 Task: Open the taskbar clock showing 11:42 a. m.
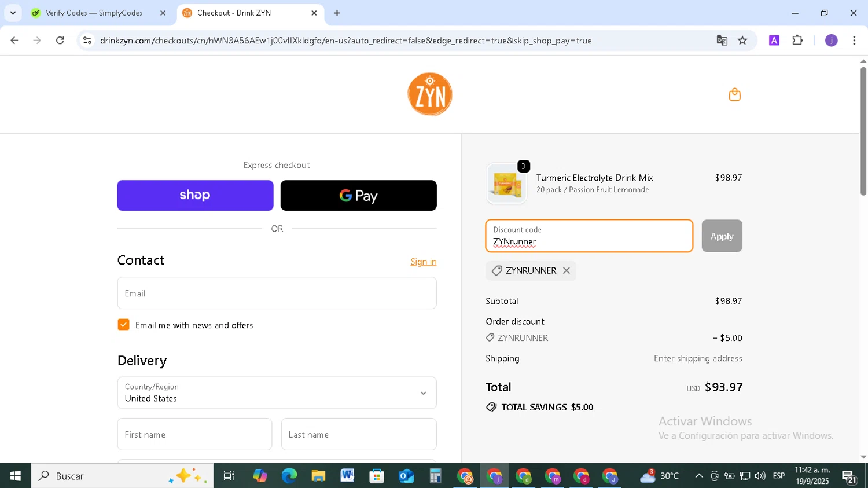pyautogui.click(x=812, y=476)
